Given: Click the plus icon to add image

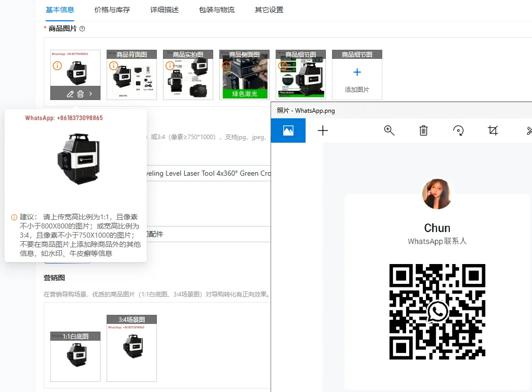Looking at the screenshot, I should [x=357, y=72].
